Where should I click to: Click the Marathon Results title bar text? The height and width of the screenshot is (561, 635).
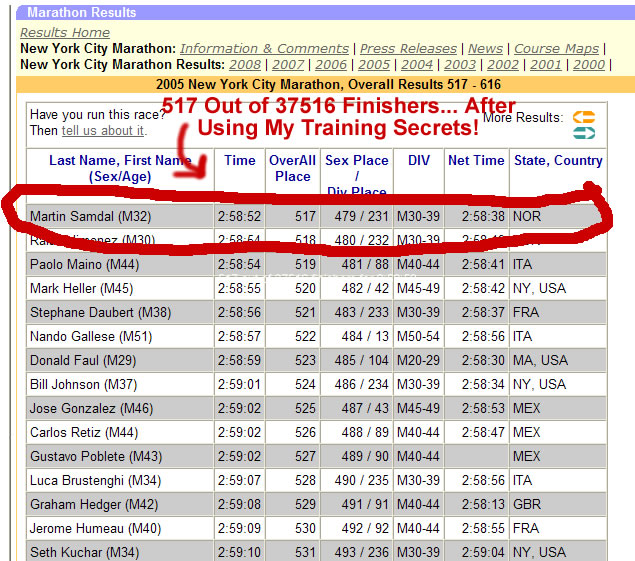[81, 13]
